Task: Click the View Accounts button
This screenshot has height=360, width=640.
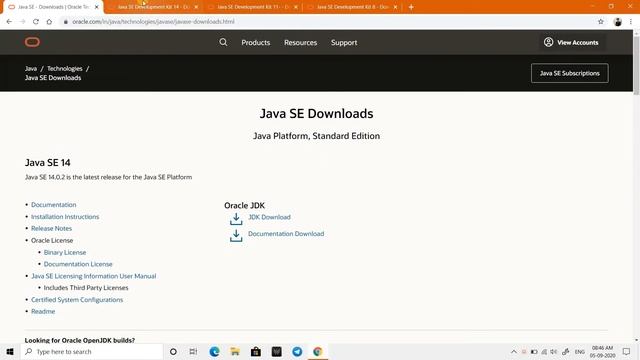Action: click(571, 42)
